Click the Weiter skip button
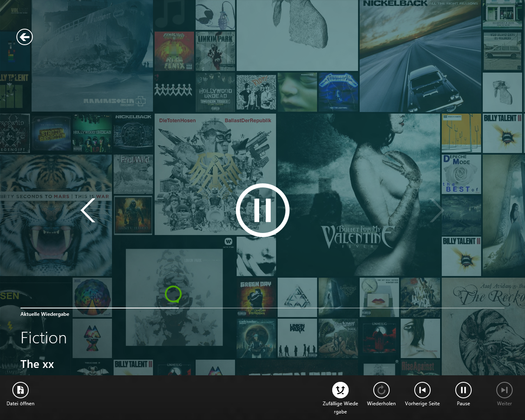The image size is (525, 420). pyautogui.click(x=504, y=394)
